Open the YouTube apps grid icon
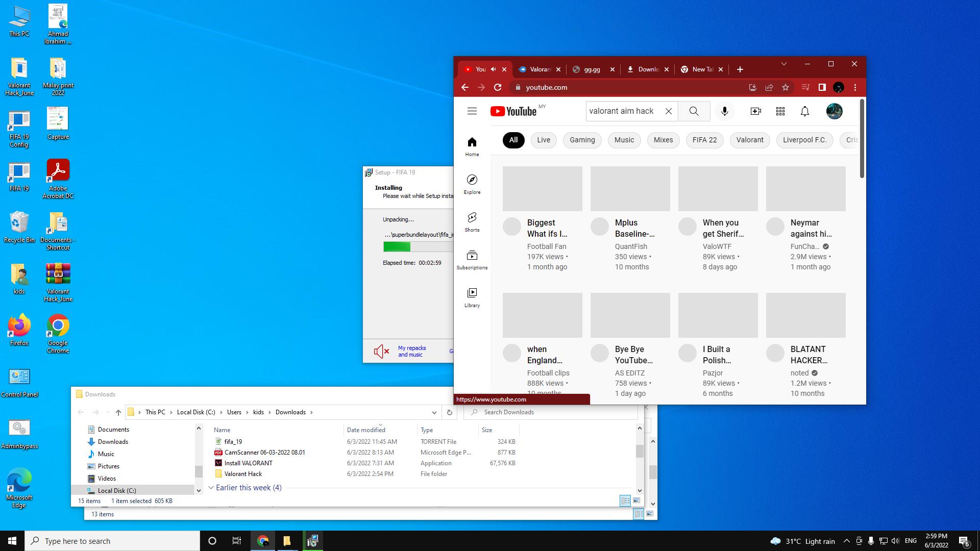980x551 pixels. coord(780,111)
